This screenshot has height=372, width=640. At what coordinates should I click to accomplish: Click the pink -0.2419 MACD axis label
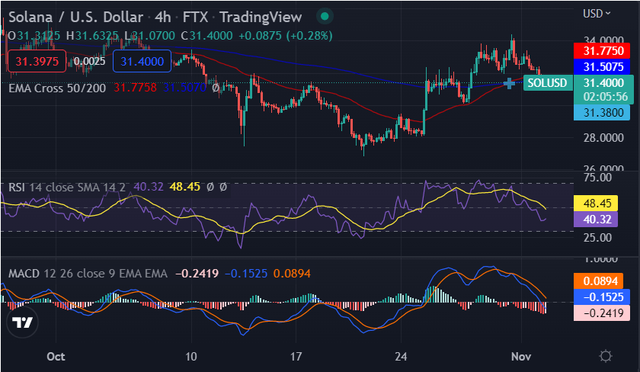[601, 313]
